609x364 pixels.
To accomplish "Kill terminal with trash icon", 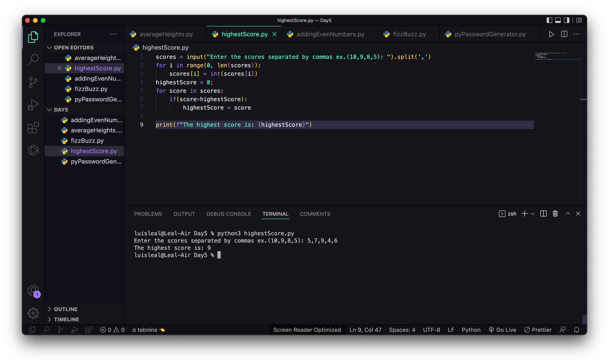I will click(555, 214).
